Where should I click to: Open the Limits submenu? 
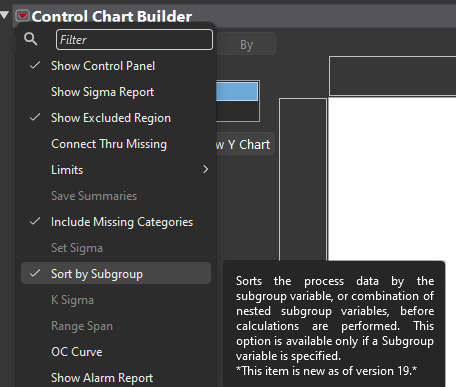point(116,170)
